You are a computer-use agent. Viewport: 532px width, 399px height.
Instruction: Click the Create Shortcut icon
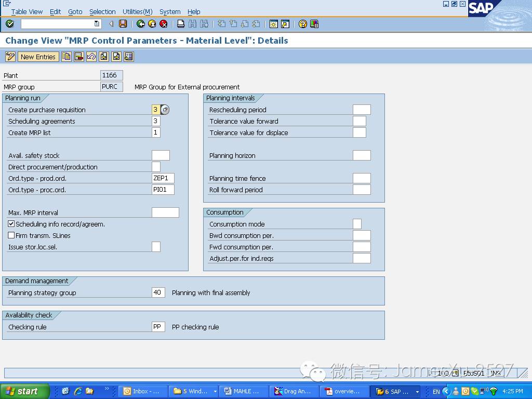285,24
